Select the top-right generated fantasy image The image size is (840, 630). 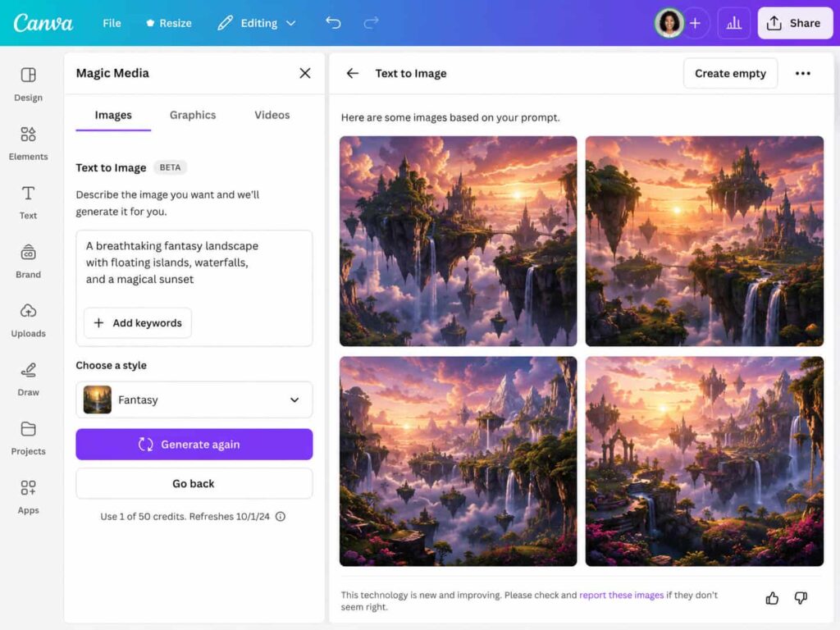pos(705,241)
